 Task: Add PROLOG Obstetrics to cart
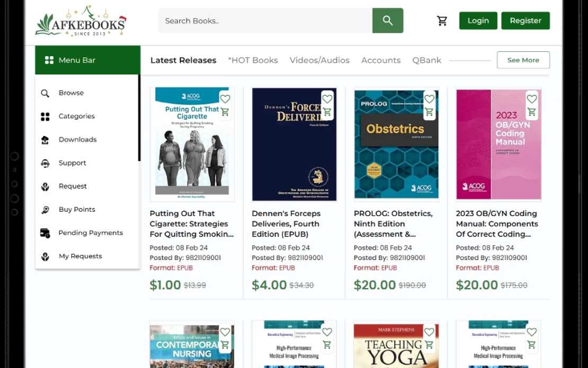pyautogui.click(x=429, y=112)
